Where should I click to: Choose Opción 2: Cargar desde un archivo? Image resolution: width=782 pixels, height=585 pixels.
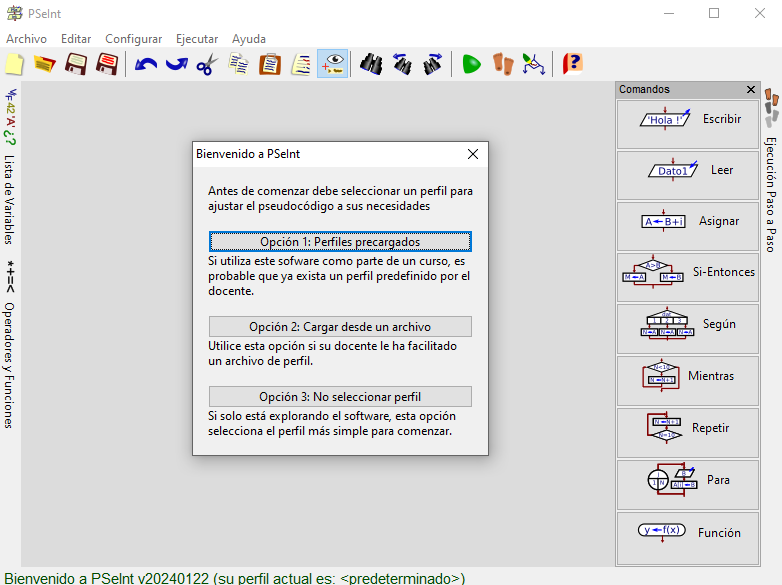click(340, 327)
